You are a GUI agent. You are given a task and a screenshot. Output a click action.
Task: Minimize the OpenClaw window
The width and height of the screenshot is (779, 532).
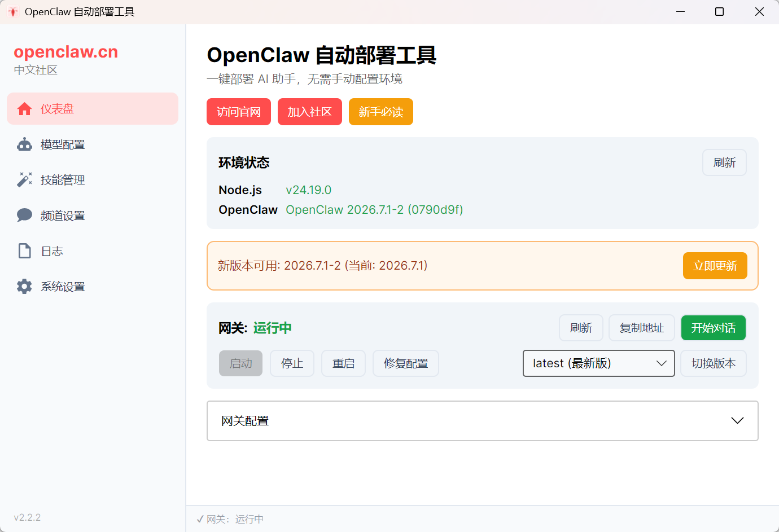click(681, 12)
